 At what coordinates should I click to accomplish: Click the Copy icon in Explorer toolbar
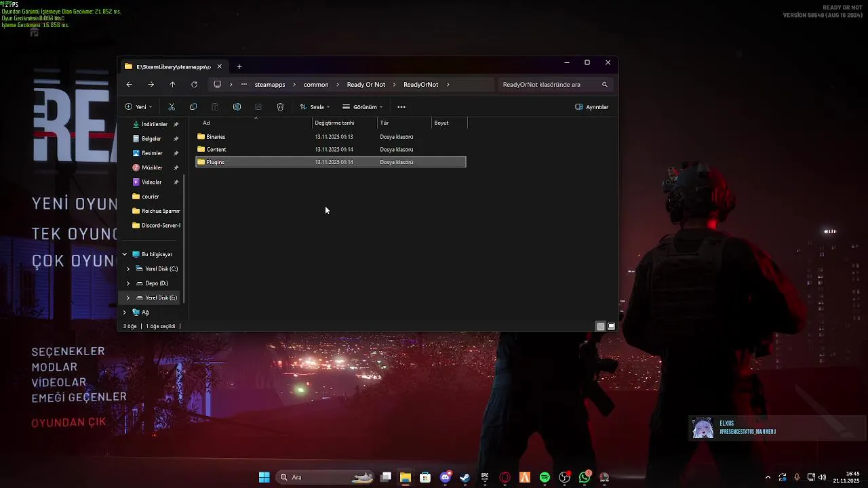(193, 107)
